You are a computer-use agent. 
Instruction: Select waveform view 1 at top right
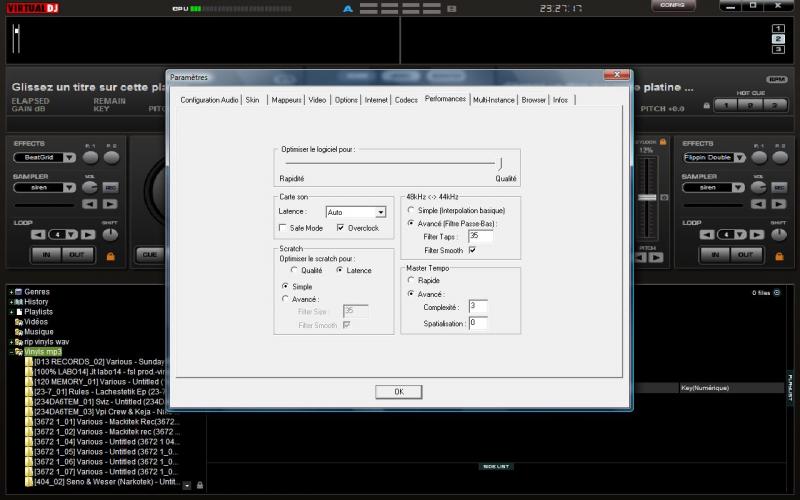click(x=778, y=29)
